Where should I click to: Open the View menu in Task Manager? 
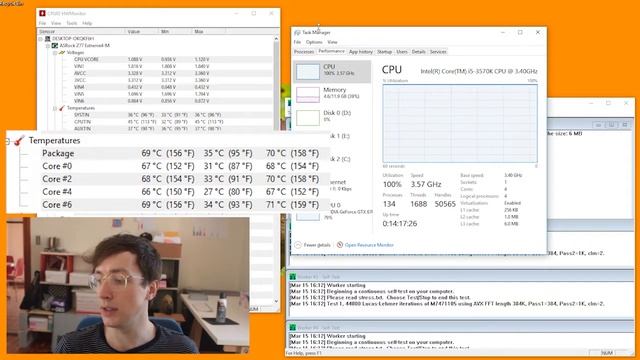coord(332,42)
